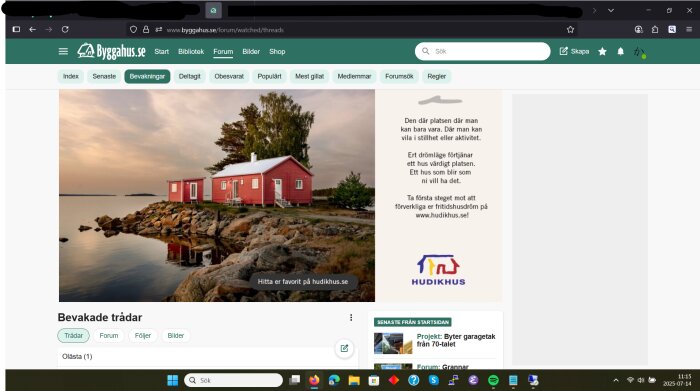This screenshot has width=700, height=391.
Task: Open Task View in taskbar
Action: tap(295, 380)
